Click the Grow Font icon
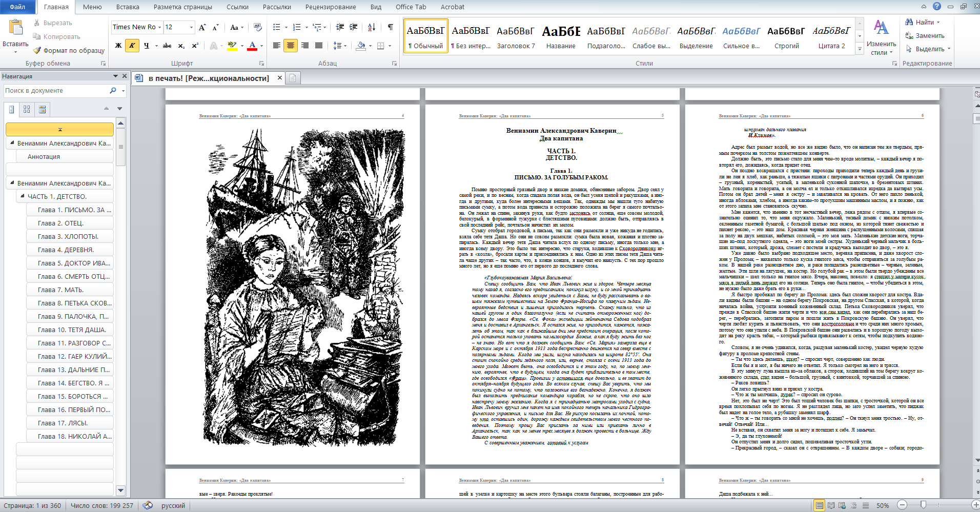The image size is (980, 512). pyautogui.click(x=202, y=27)
